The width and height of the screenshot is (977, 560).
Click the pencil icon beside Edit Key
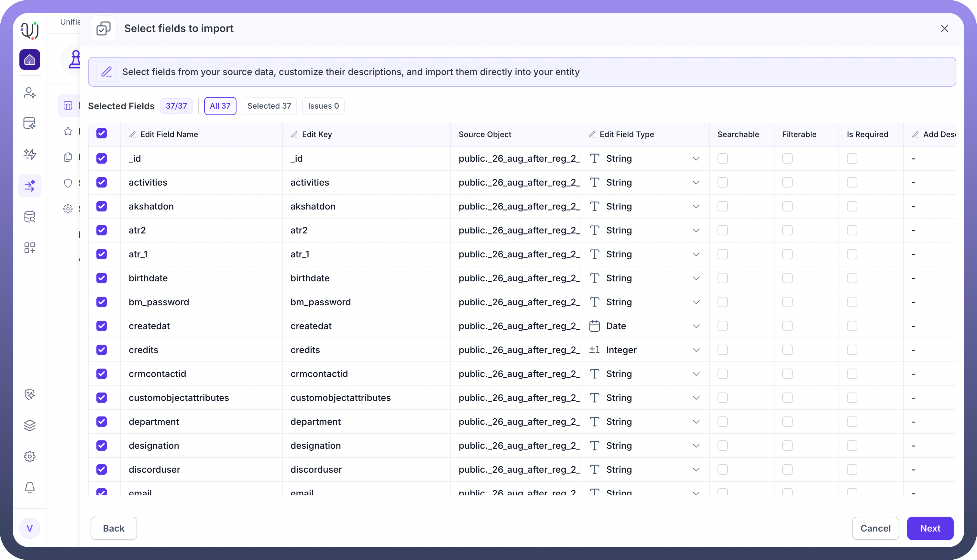[294, 134]
